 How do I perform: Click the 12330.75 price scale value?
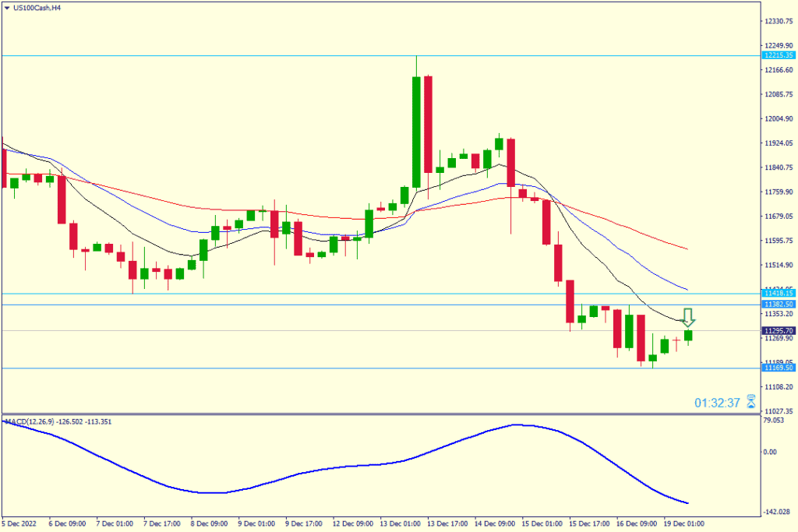pyautogui.click(x=778, y=21)
